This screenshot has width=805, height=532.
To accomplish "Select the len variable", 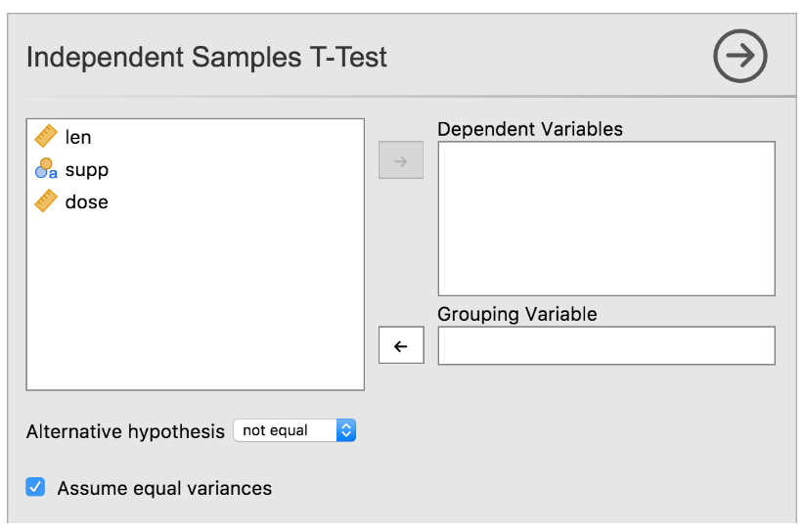I will click(x=195, y=137).
